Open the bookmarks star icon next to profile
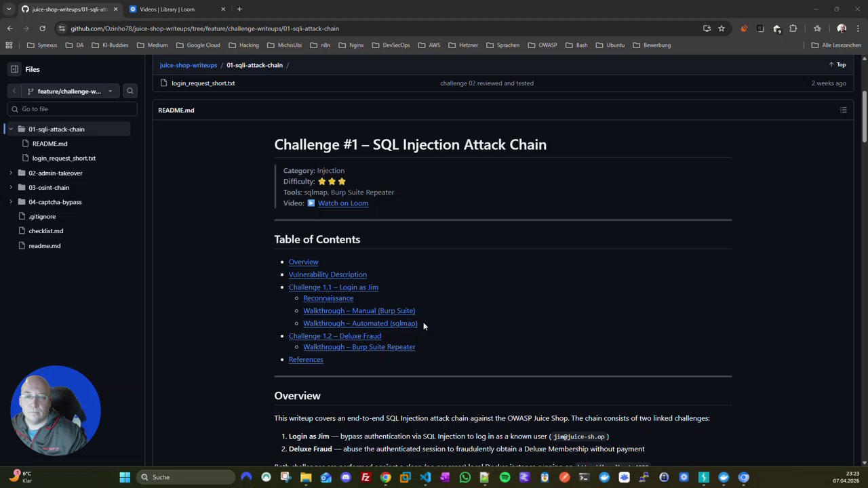The height and width of the screenshot is (488, 868). [x=817, y=28]
